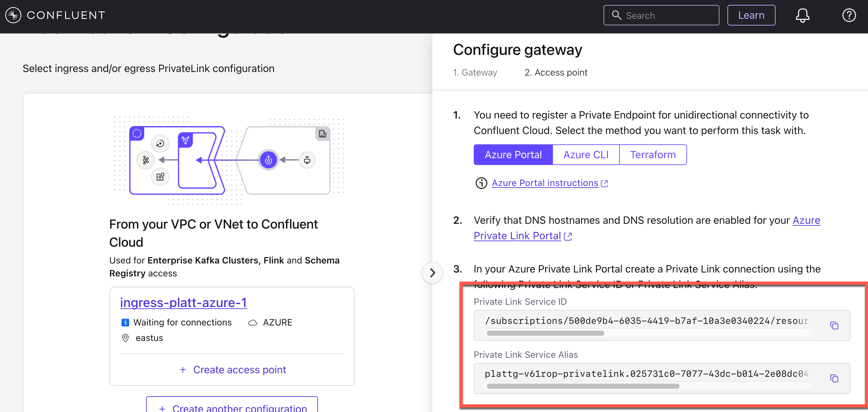Click inside the Search field
Image resolution: width=868 pixels, height=412 pixels.
click(x=661, y=15)
